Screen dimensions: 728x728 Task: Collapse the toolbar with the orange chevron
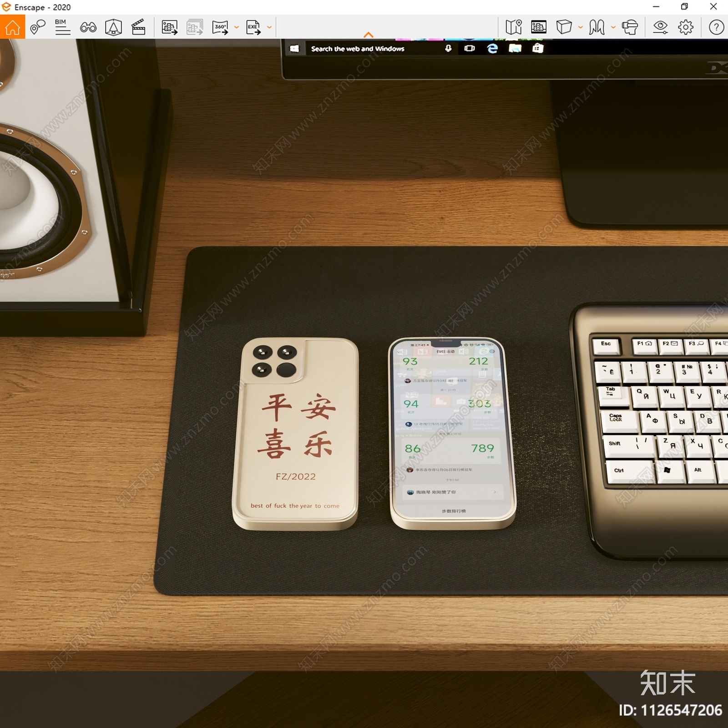369,35
